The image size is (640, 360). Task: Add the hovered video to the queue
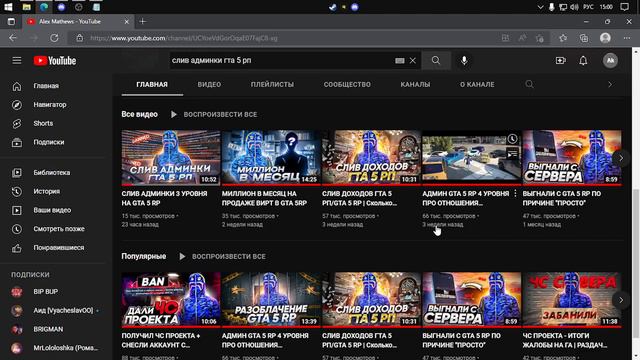point(512,154)
